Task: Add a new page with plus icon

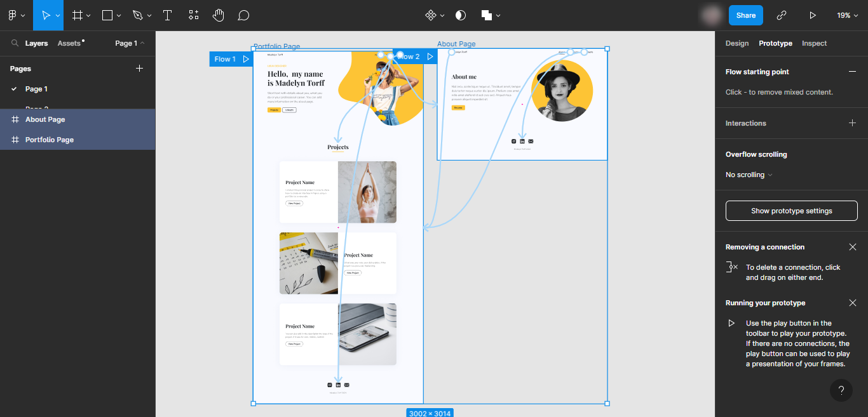Action: click(140, 69)
